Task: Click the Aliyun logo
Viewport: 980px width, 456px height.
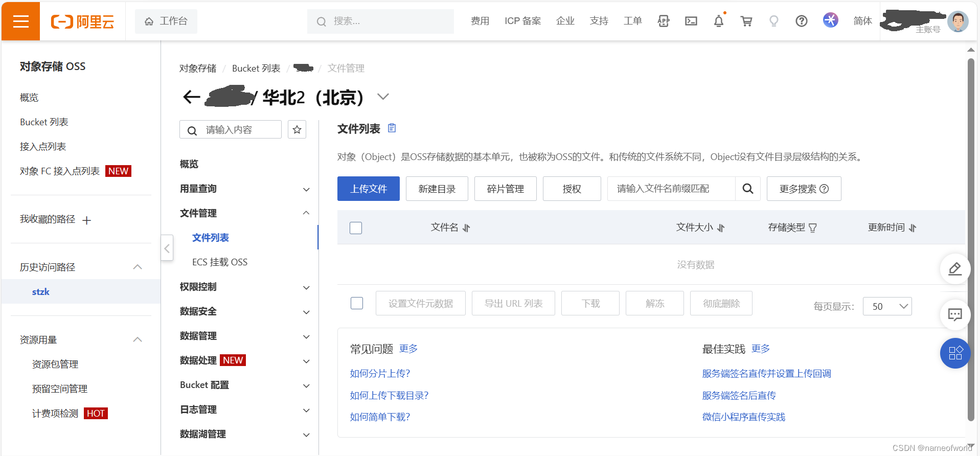Action: point(82,21)
